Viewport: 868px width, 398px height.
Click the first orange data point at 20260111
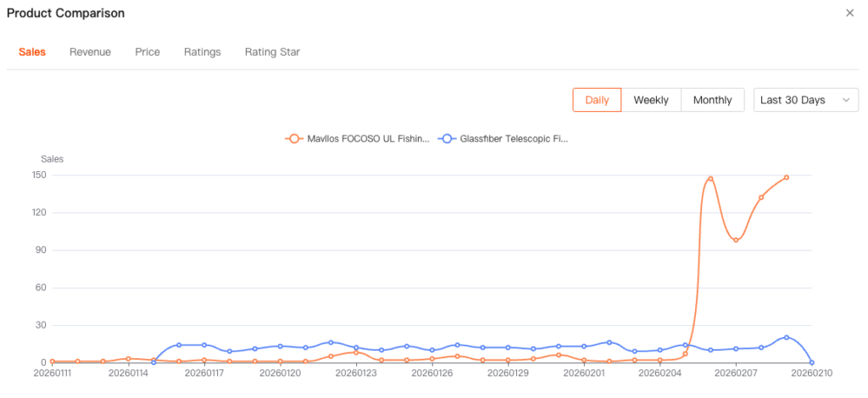(53, 362)
